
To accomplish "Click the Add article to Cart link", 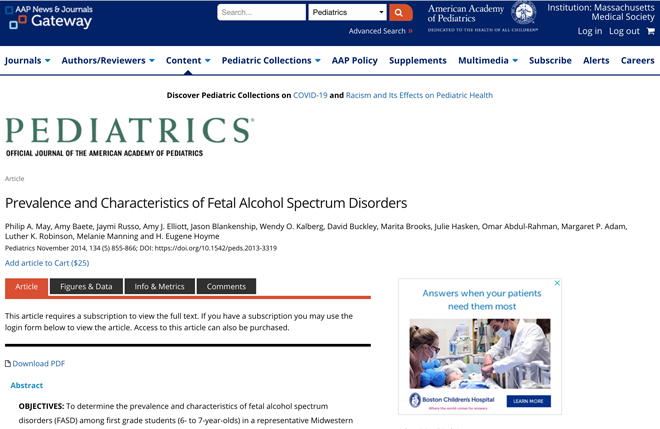I will (x=47, y=263).
